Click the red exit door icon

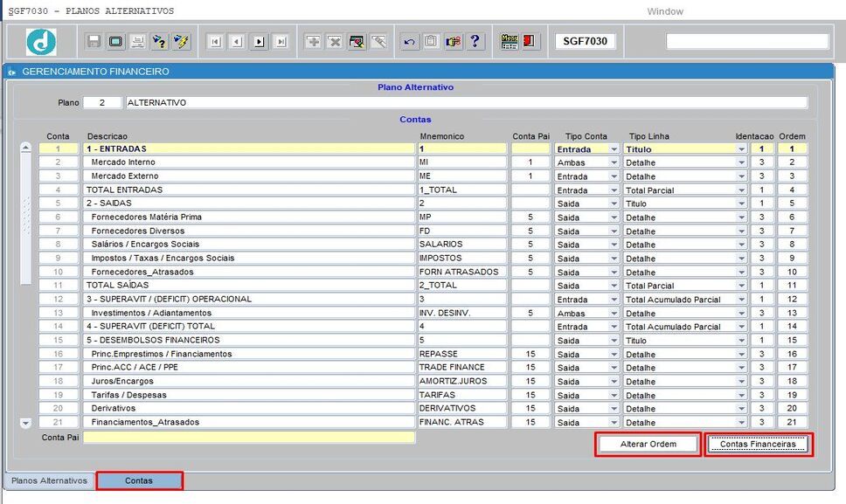coord(530,41)
